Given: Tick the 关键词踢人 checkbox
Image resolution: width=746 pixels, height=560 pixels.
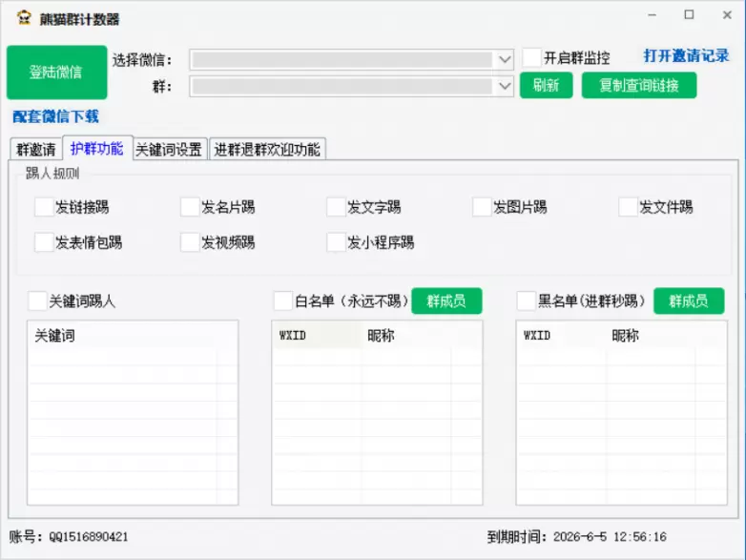Looking at the screenshot, I should 37,301.
